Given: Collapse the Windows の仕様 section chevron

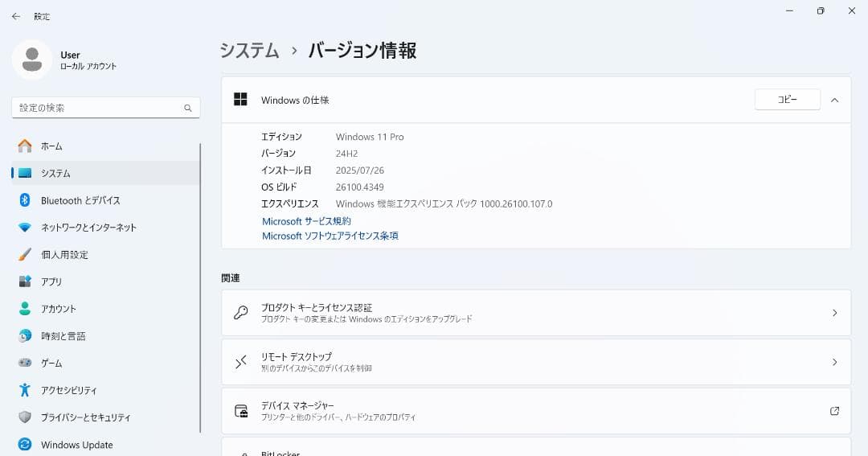Looking at the screenshot, I should click(x=834, y=101).
